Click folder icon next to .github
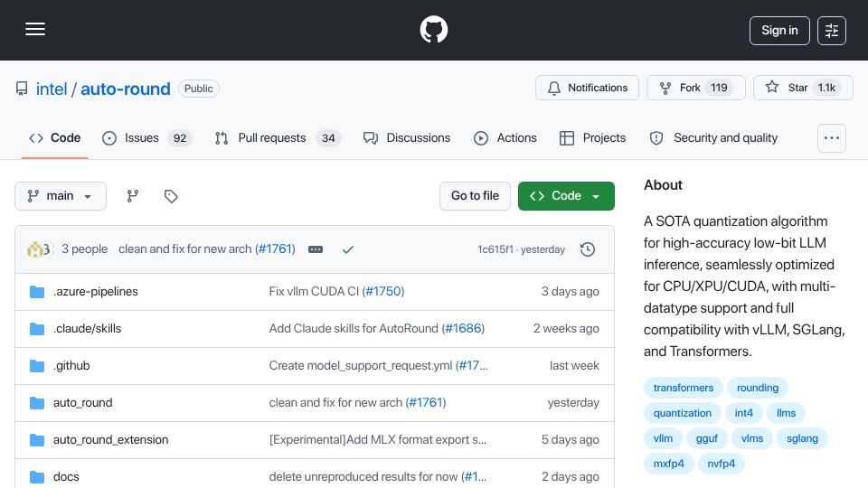Screen dimensions: 868x488 [37, 366]
